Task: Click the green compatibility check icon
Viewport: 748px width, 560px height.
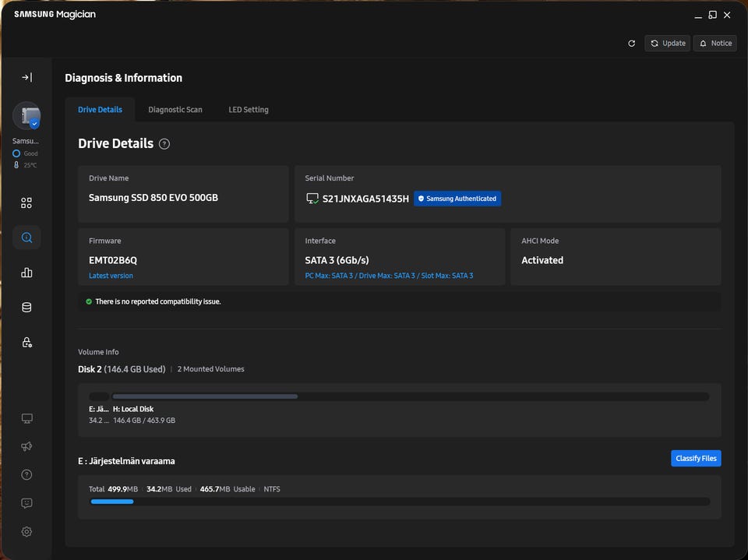Action: pyautogui.click(x=89, y=301)
